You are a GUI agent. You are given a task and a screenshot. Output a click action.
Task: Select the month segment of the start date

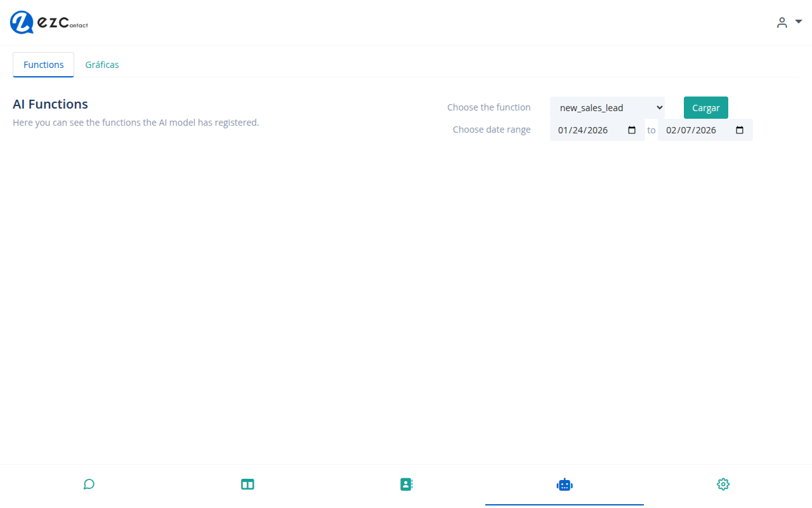coord(563,130)
